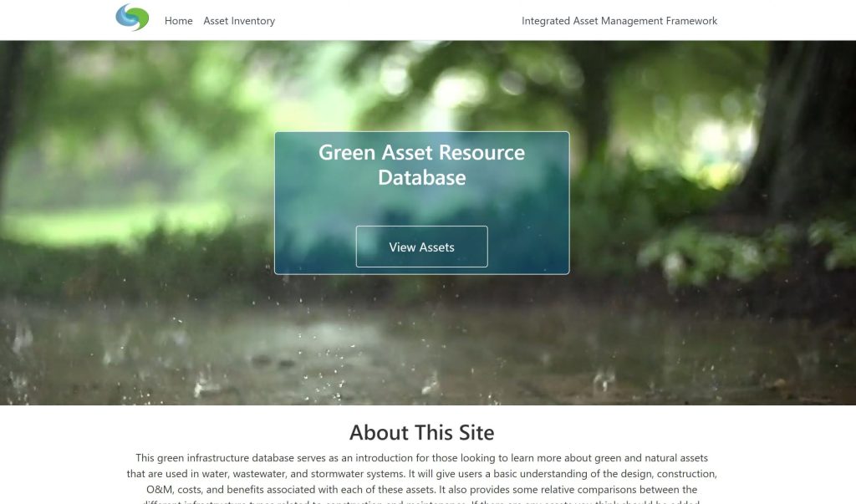The height and width of the screenshot is (504, 856).
Task: Open Integrated Asset Management Framework link
Action: pos(619,21)
